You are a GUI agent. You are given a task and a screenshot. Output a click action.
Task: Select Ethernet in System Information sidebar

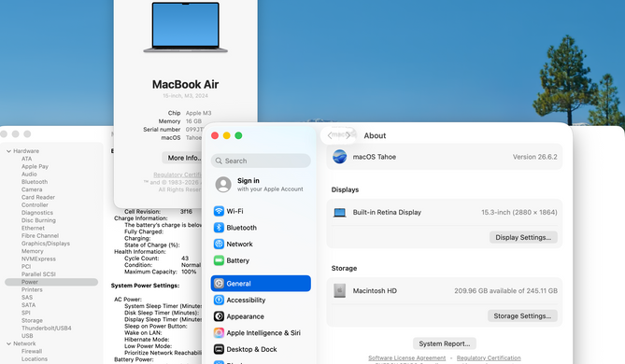point(33,228)
